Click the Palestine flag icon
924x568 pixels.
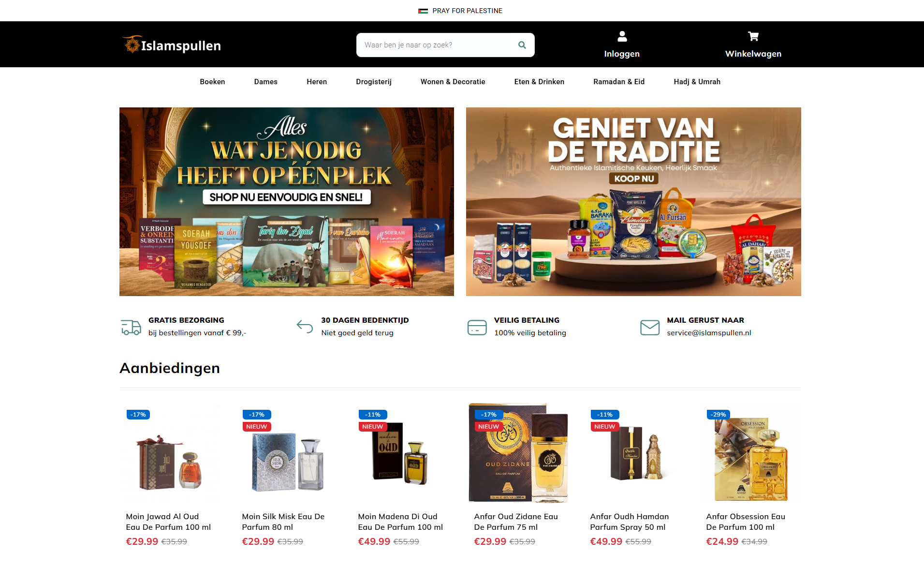(423, 11)
